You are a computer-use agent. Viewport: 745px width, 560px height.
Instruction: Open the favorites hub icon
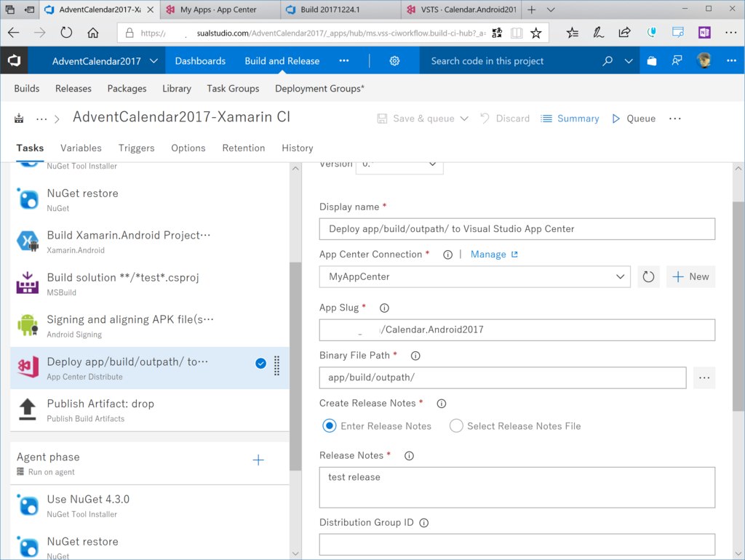pos(573,33)
